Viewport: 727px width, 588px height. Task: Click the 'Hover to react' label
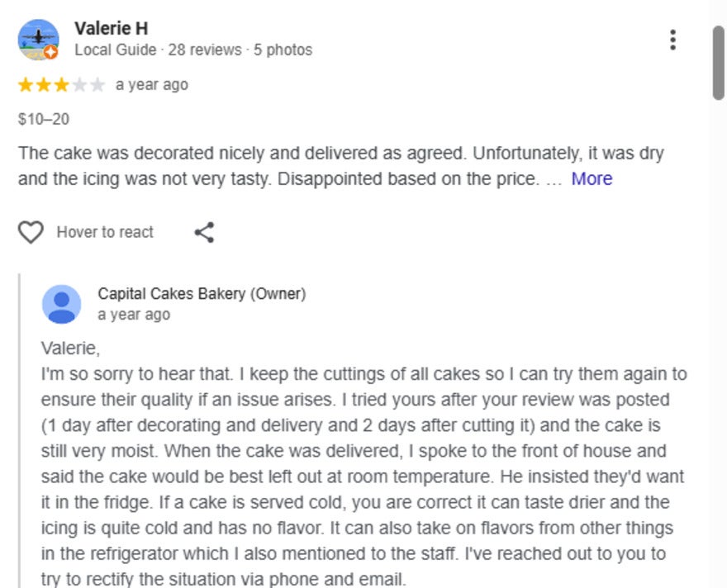pos(105,233)
